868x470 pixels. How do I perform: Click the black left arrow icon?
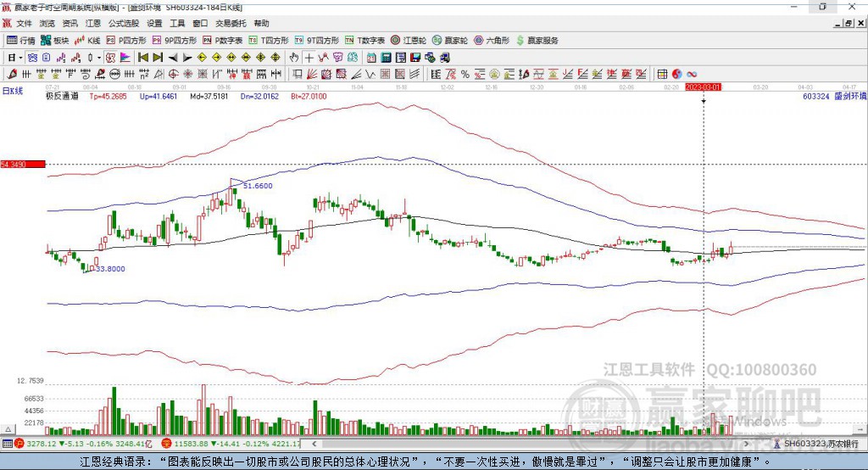point(173,58)
